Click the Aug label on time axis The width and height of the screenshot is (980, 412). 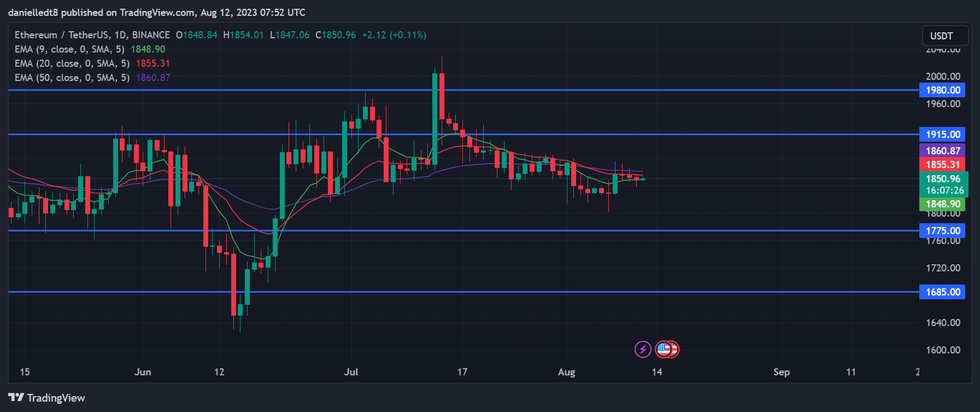[566, 372]
